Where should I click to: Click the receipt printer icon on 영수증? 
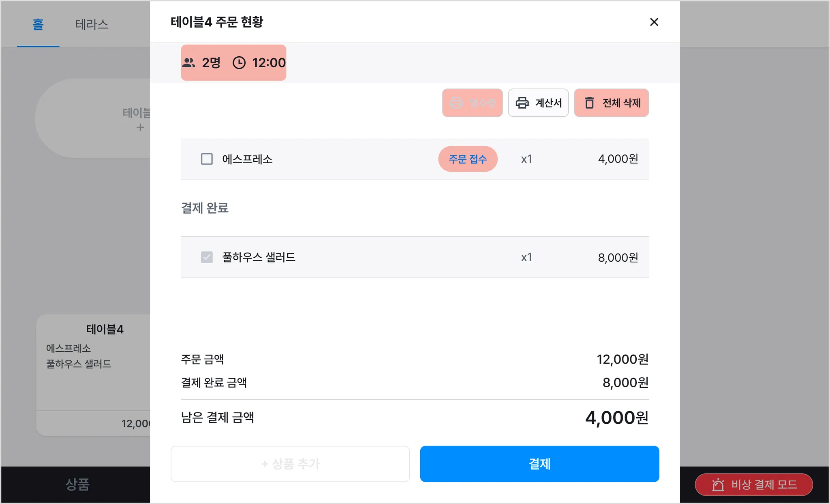click(456, 103)
